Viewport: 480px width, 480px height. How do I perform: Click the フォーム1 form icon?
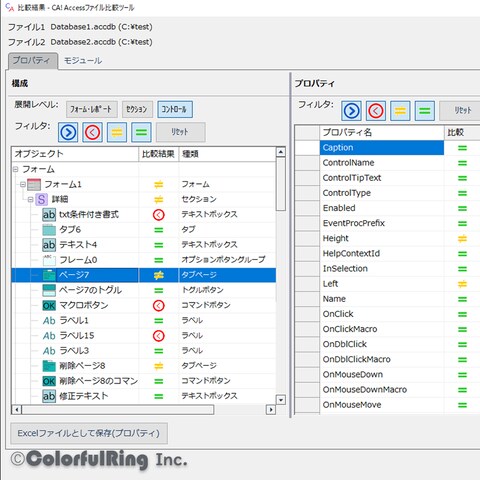[34, 184]
